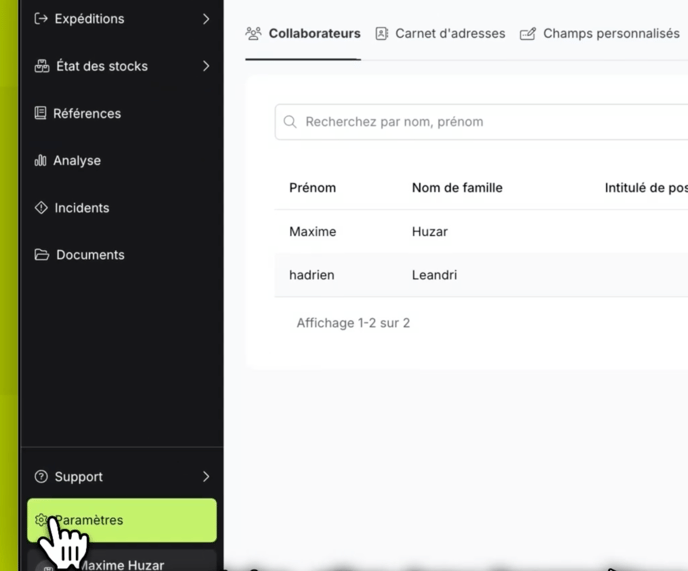688x571 pixels.
Task: Click the Expéditions arrow icon in sidebar
Action: [41, 19]
